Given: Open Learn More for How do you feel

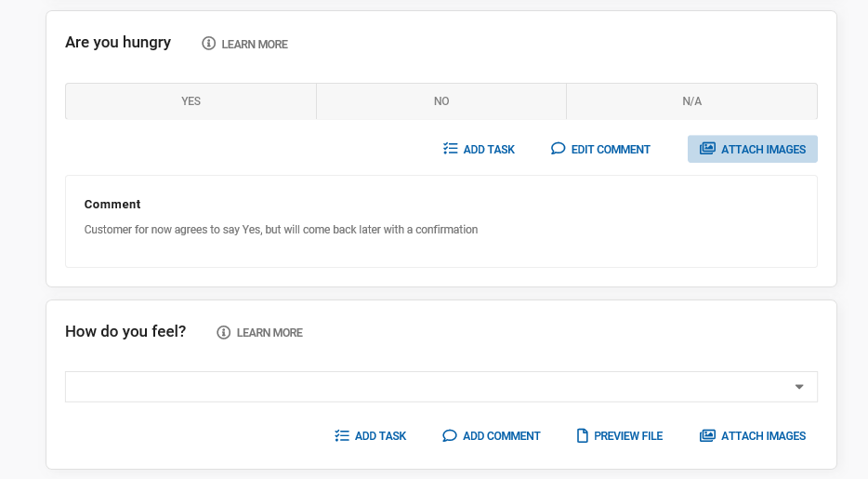Looking at the screenshot, I should click(270, 332).
